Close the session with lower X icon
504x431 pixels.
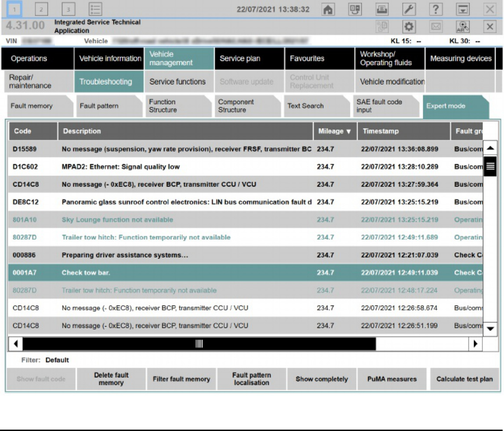coord(490,26)
